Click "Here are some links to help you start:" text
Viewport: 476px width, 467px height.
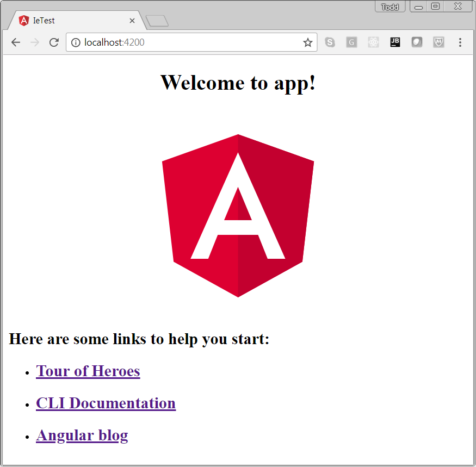pos(139,339)
